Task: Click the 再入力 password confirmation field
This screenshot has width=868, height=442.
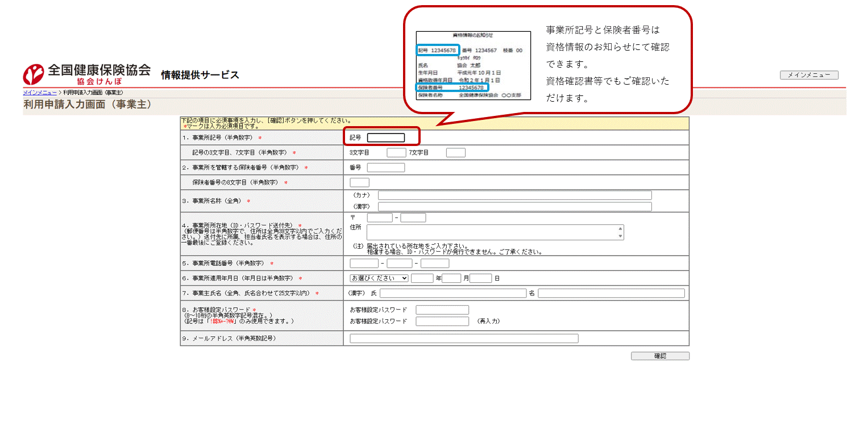Action: [442, 321]
